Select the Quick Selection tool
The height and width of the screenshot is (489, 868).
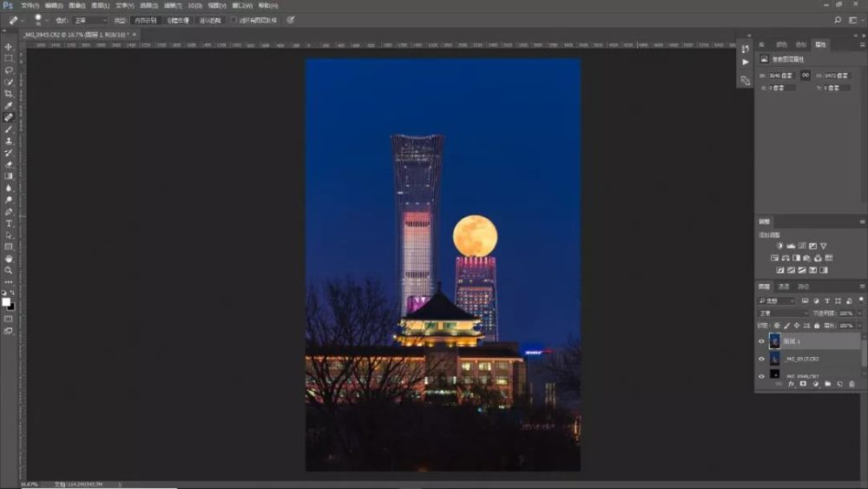click(9, 82)
